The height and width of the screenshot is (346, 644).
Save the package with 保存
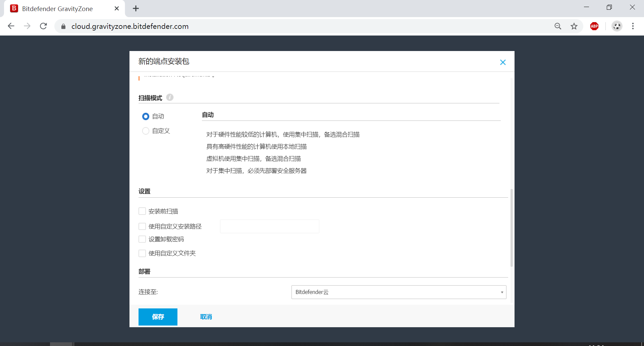click(158, 317)
